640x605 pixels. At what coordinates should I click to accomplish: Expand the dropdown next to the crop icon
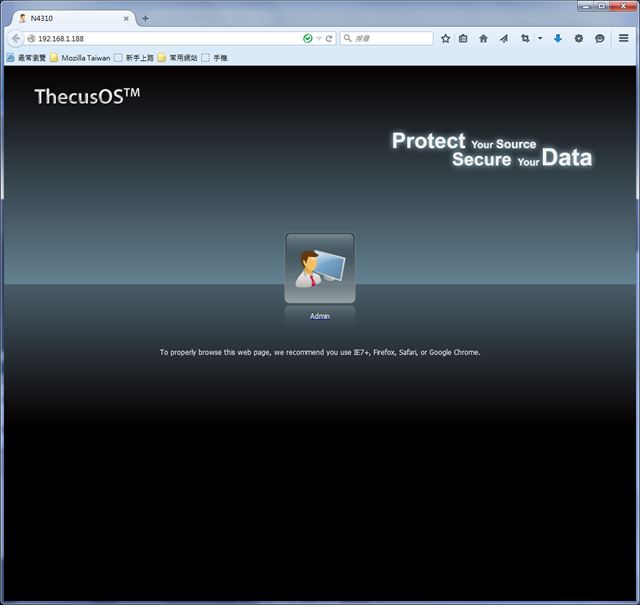coord(540,38)
